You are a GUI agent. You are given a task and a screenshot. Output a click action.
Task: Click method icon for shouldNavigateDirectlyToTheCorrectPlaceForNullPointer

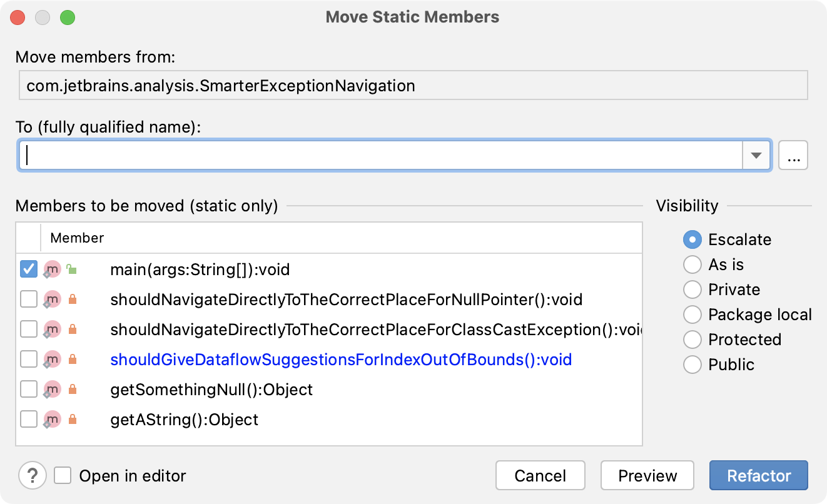pos(52,300)
